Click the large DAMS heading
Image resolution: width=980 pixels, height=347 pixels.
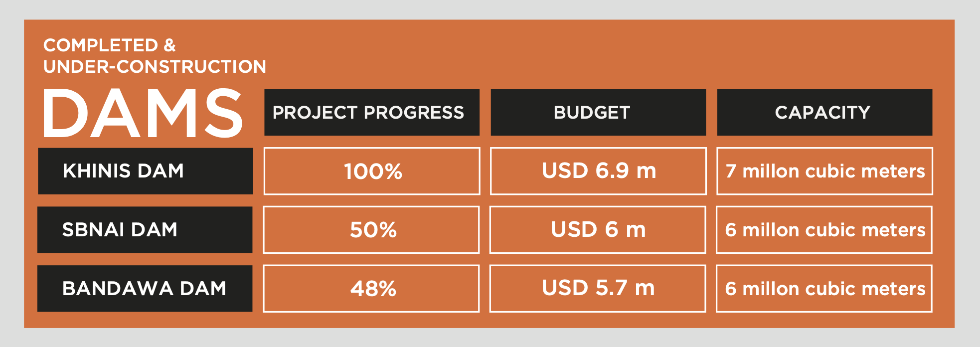point(143,113)
